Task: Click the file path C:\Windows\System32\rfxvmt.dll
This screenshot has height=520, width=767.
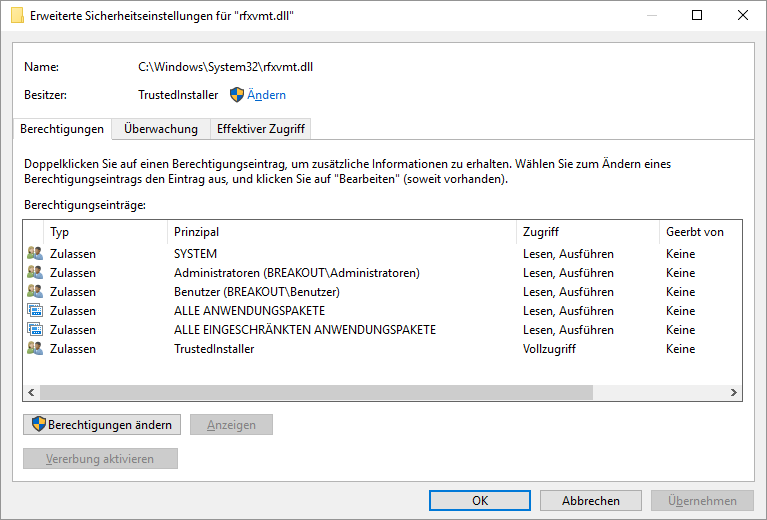Action: 226,67
